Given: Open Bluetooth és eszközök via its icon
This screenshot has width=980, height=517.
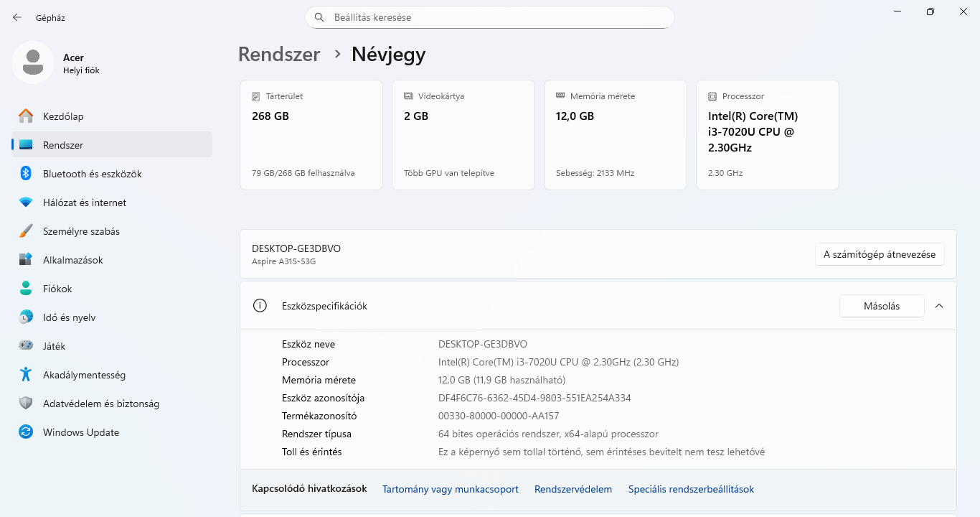Looking at the screenshot, I should 26,174.
